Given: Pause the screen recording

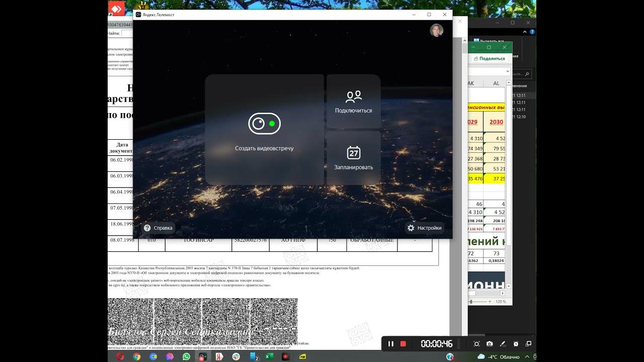Looking at the screenshot, I should 390,344.
